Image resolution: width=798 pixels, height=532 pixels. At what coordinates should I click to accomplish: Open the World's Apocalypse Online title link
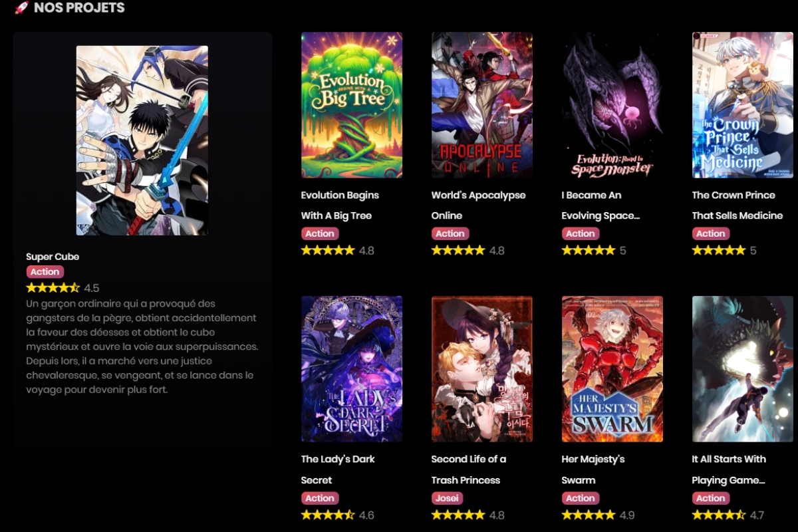click(x=478, y=205)
